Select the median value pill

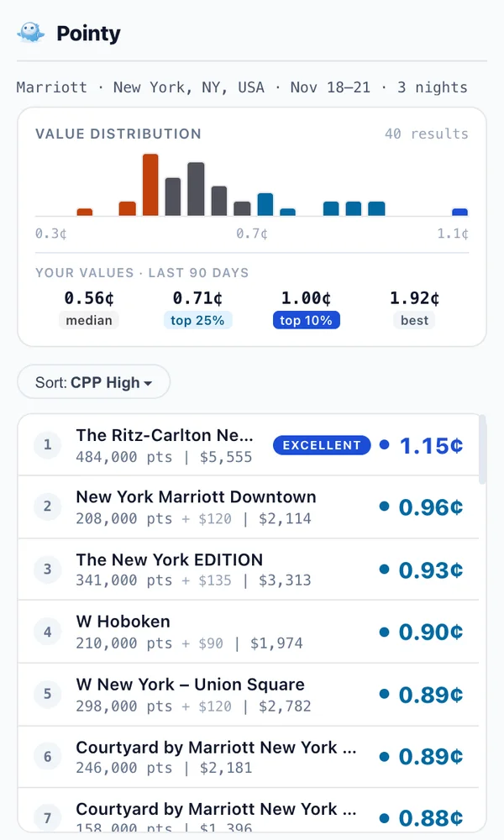[x=89, y=320]
